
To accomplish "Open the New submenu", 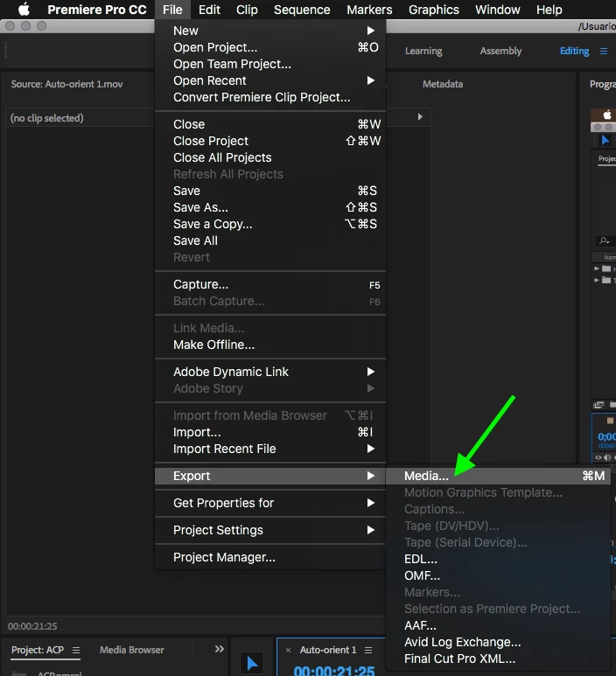I will [270, 31].
